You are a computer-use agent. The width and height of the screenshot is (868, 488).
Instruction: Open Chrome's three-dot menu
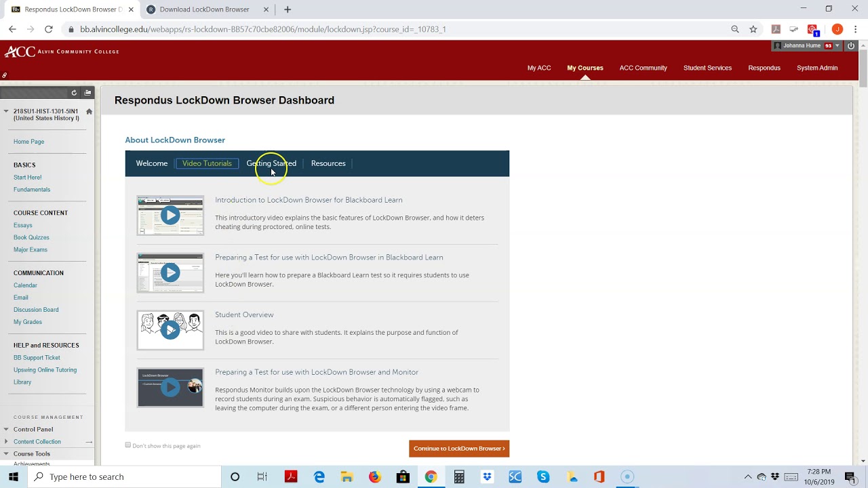856,29
